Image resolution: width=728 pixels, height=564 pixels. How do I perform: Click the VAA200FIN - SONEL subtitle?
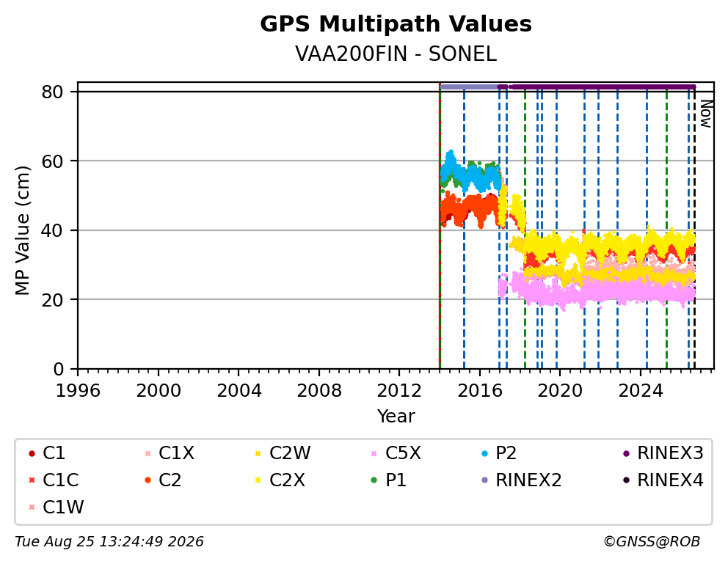click(396, 54)
